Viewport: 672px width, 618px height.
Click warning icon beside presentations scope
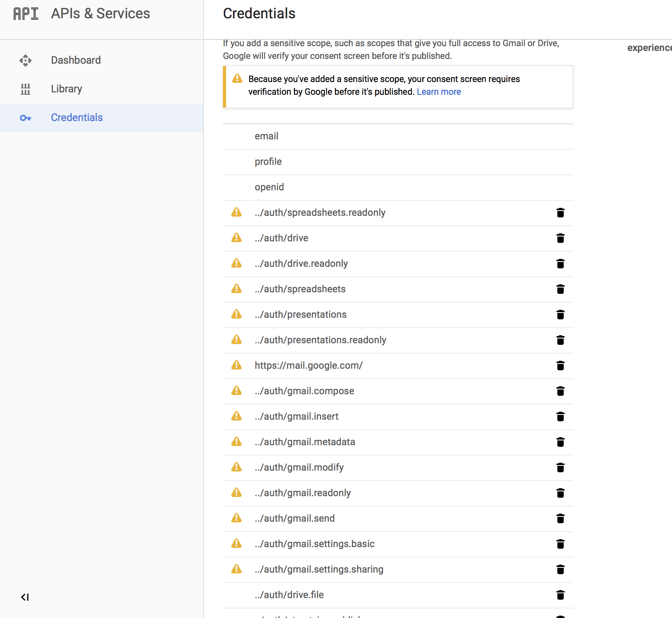tap(236, 314)
